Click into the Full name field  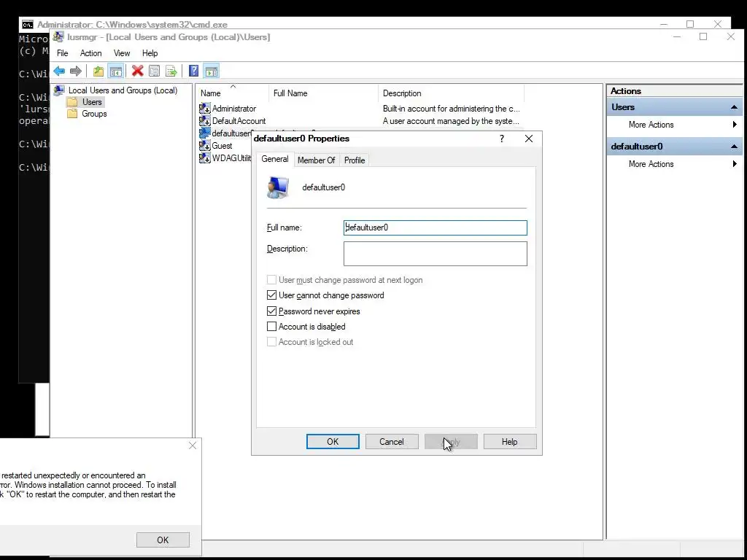click(x=435, y=227)
